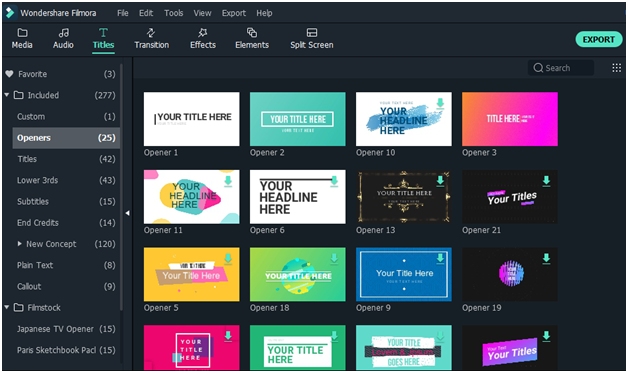
Task: Open the Audio tab
Action: coord(63,38)
